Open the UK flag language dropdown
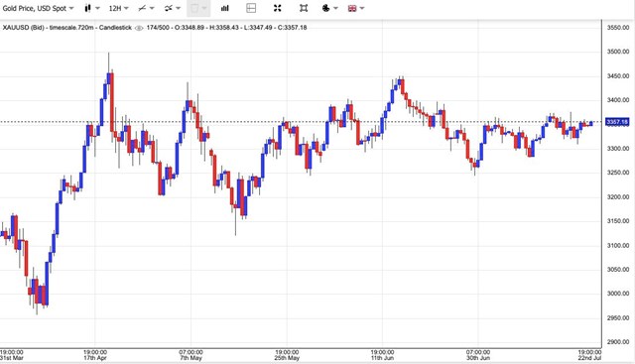The image size is (635, 364). (356, 8)
